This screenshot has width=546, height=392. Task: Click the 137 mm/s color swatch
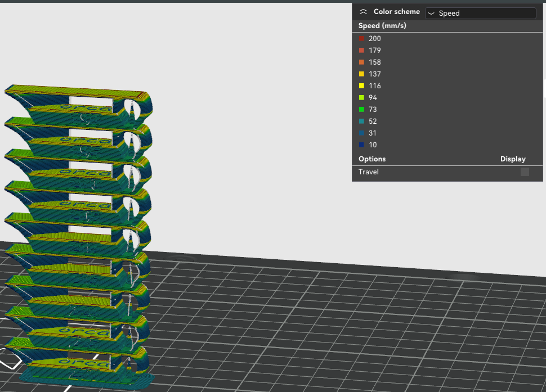coord(361,74)
